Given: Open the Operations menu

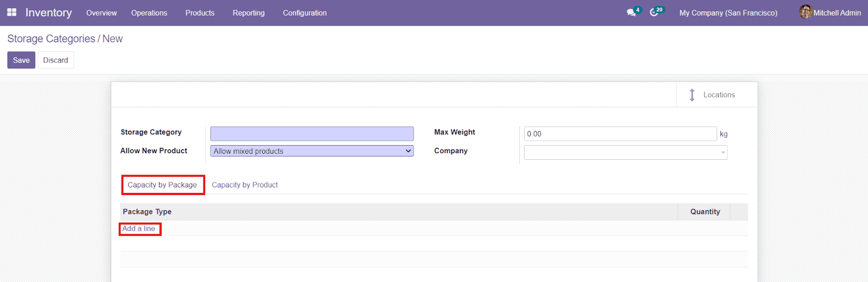Looking at the screenshot, I should click(x=149, y=13).
